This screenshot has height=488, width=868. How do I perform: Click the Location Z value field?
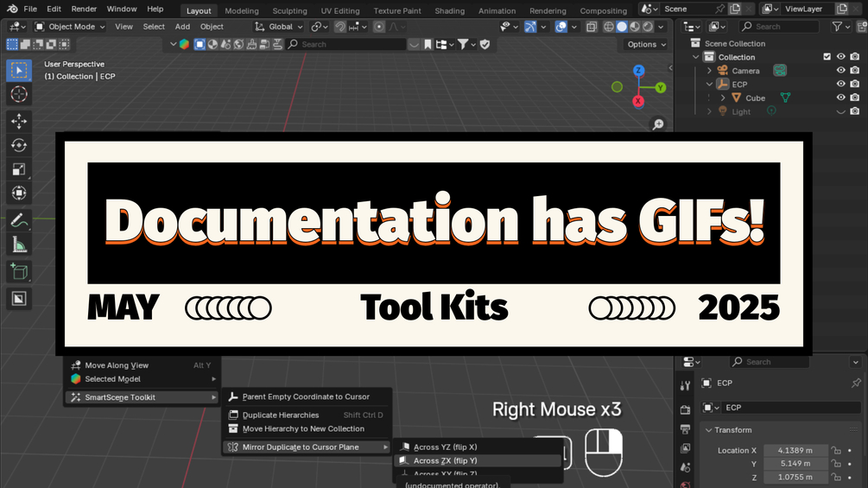coord(795,477)
